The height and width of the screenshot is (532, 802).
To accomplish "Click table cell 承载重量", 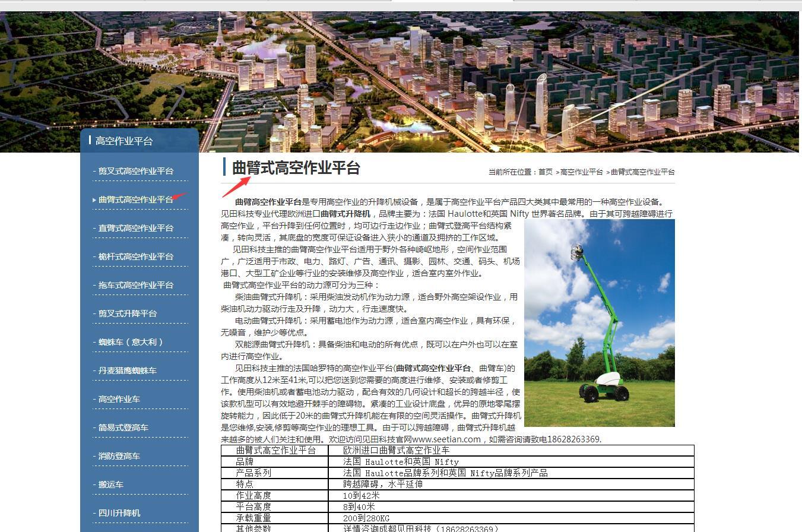I will tap(275, 518).
